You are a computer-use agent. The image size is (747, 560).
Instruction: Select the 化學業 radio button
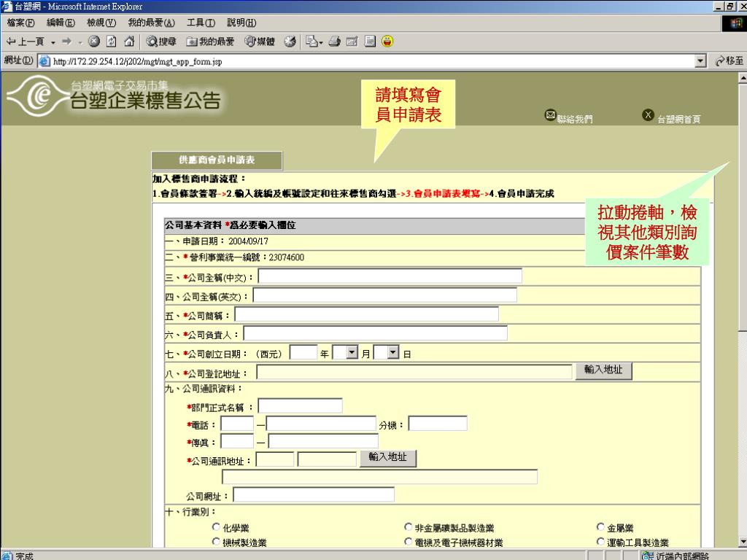click(216, 526)
